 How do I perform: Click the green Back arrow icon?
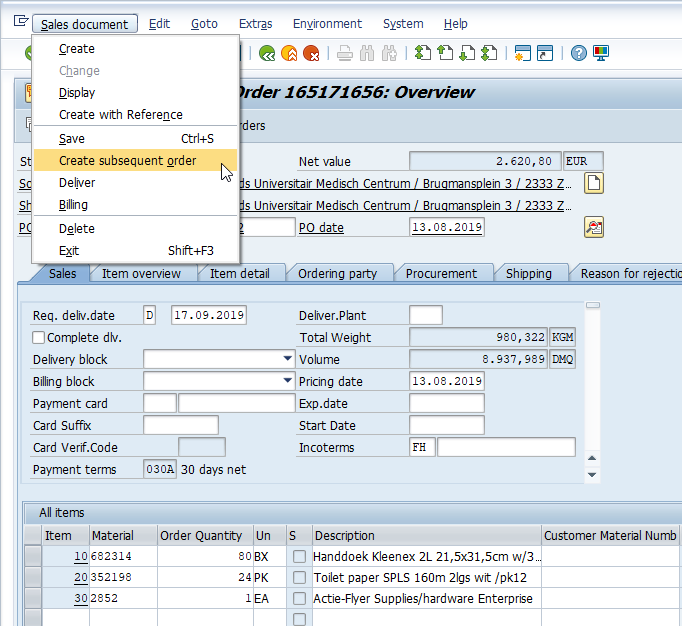tap(267, 54)
